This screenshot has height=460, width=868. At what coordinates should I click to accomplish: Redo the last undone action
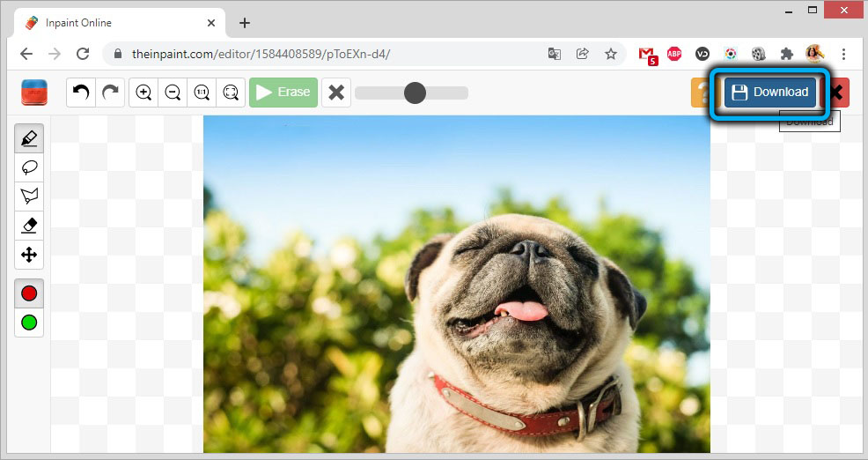(110, 92)
